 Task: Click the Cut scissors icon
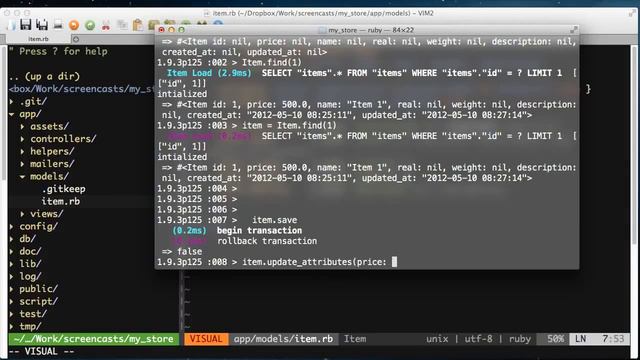(x=106, y=25)
